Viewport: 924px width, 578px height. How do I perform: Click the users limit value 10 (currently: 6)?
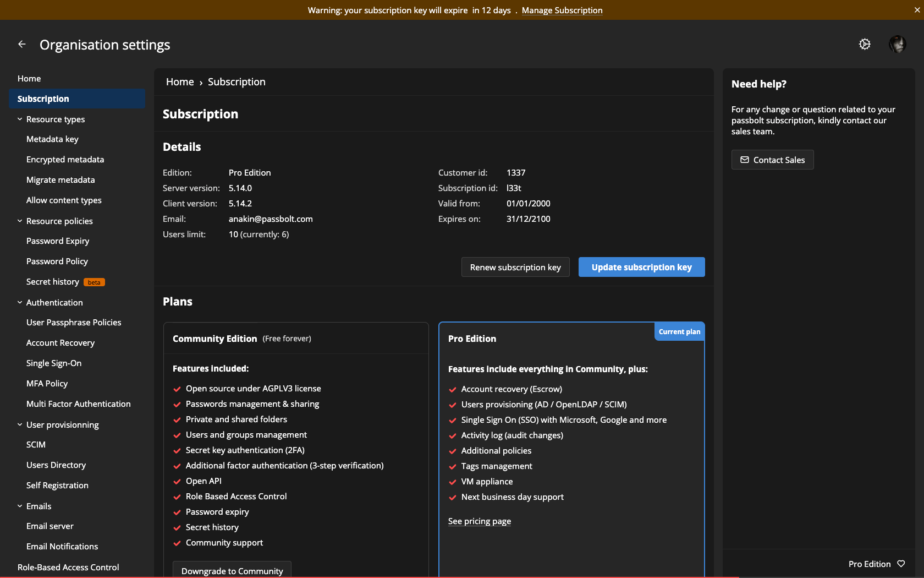coord(258,235)
